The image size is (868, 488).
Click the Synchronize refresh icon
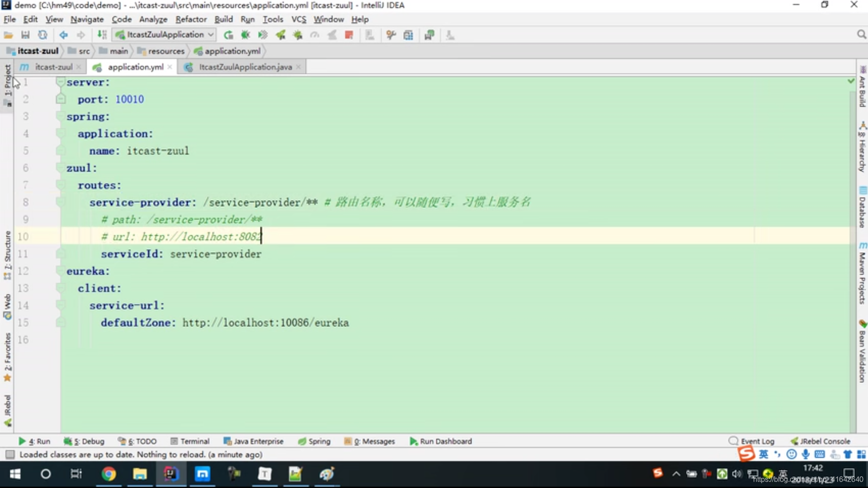tap(42, 35)
